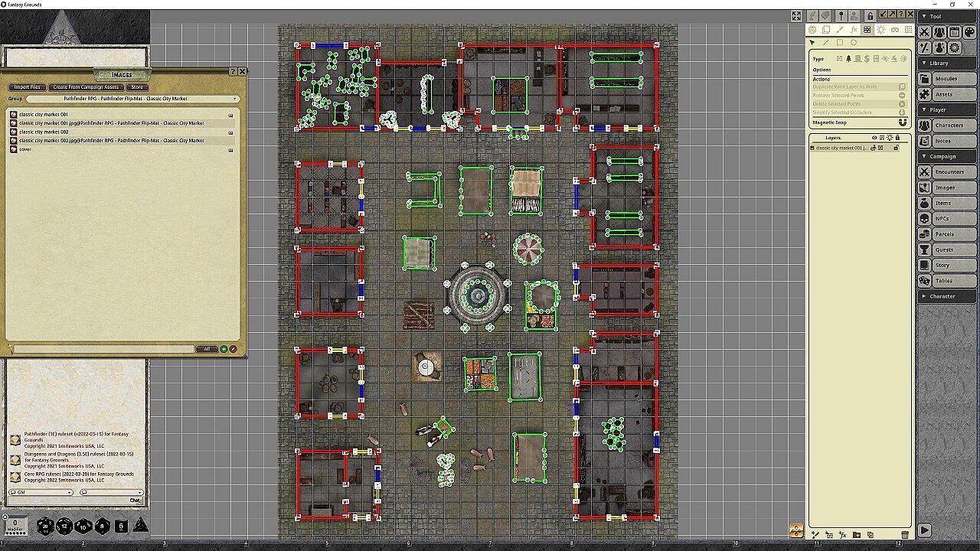Toggle visibility eye in Layers header
The width and height of the screenshot is (980, 551).
pos(875,138)
